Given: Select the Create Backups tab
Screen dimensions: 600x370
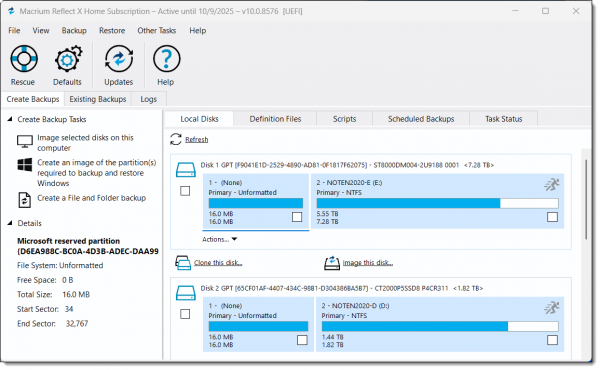Looking at the screenshot, I should 33,99.
